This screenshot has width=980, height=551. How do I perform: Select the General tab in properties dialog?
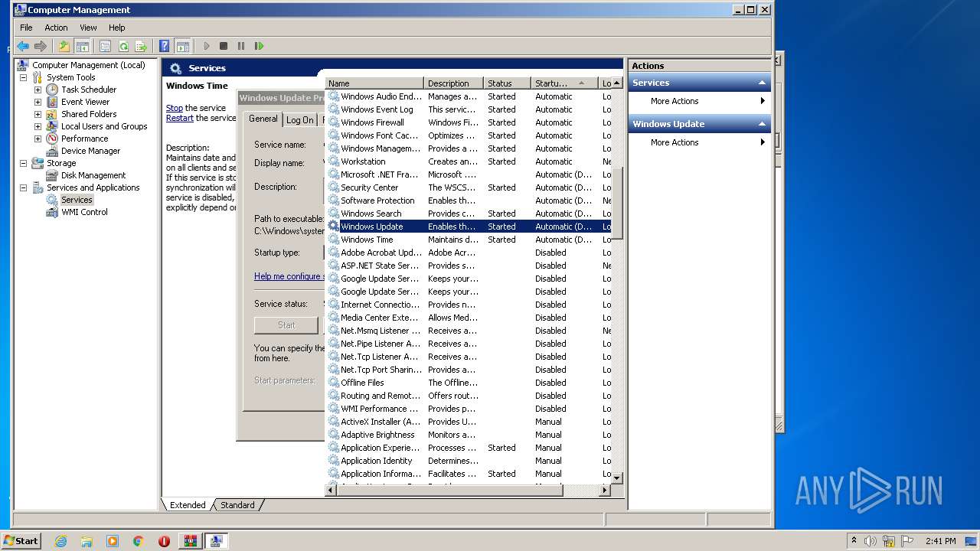(263, 119)
